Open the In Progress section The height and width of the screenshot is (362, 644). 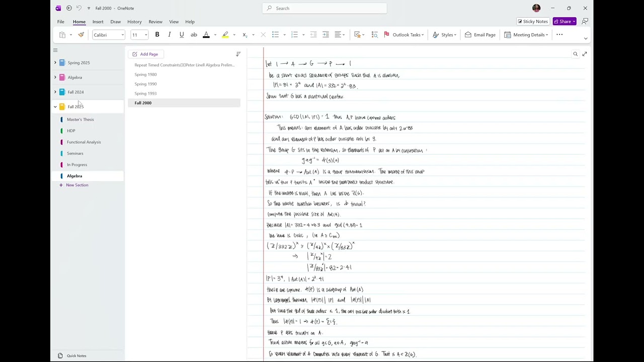[77, 165]
